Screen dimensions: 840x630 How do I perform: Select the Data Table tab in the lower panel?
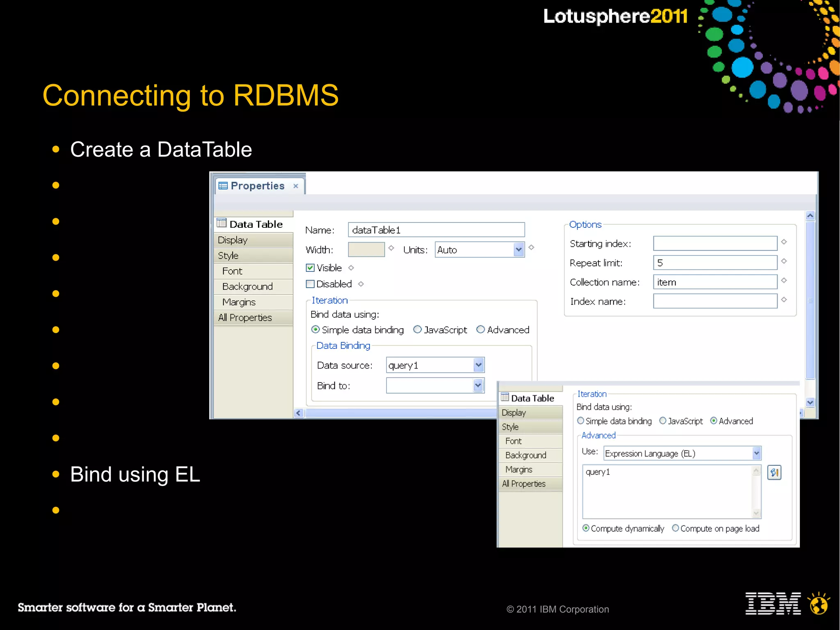point(530,398)
